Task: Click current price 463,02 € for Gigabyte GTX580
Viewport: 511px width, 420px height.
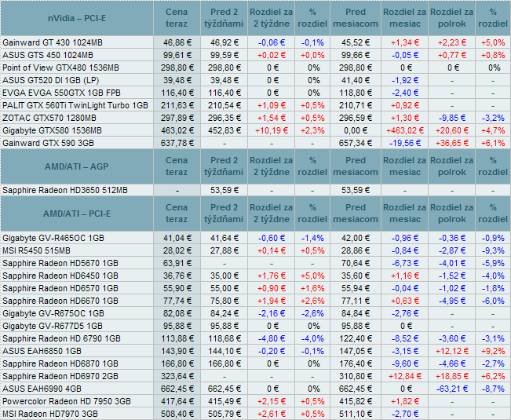Action: point(177,130)
